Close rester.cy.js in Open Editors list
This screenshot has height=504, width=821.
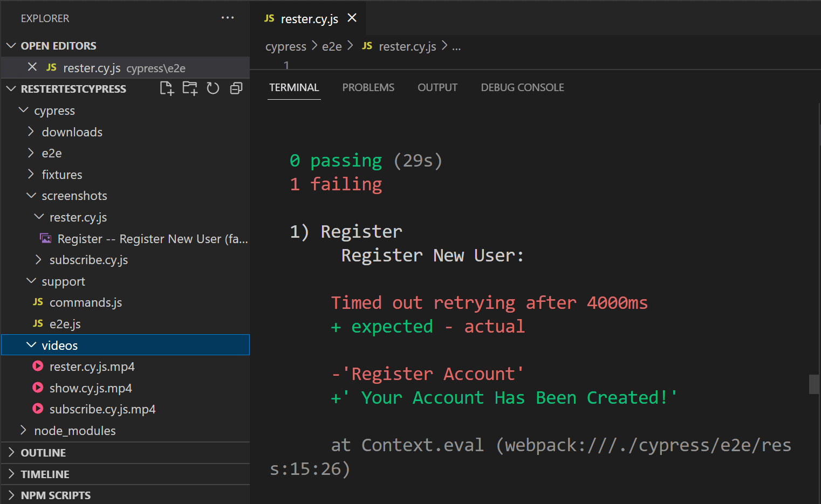click(x=32, y=67)
